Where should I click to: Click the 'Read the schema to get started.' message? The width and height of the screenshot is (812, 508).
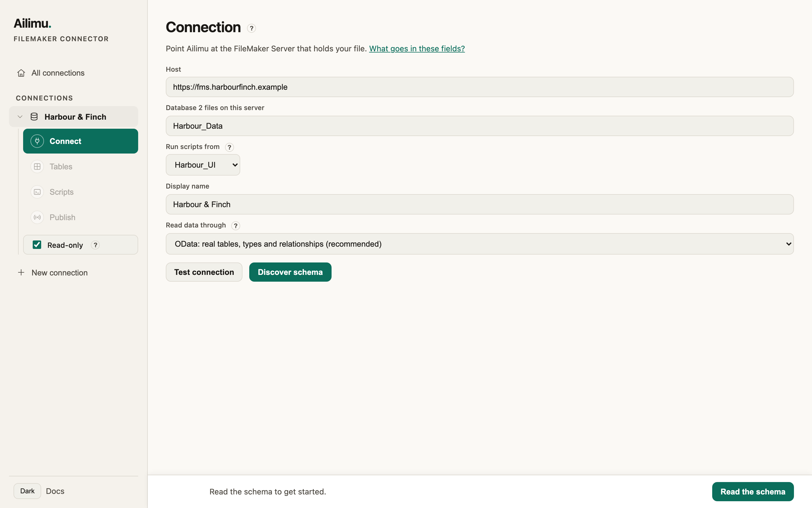pos(267,492)
